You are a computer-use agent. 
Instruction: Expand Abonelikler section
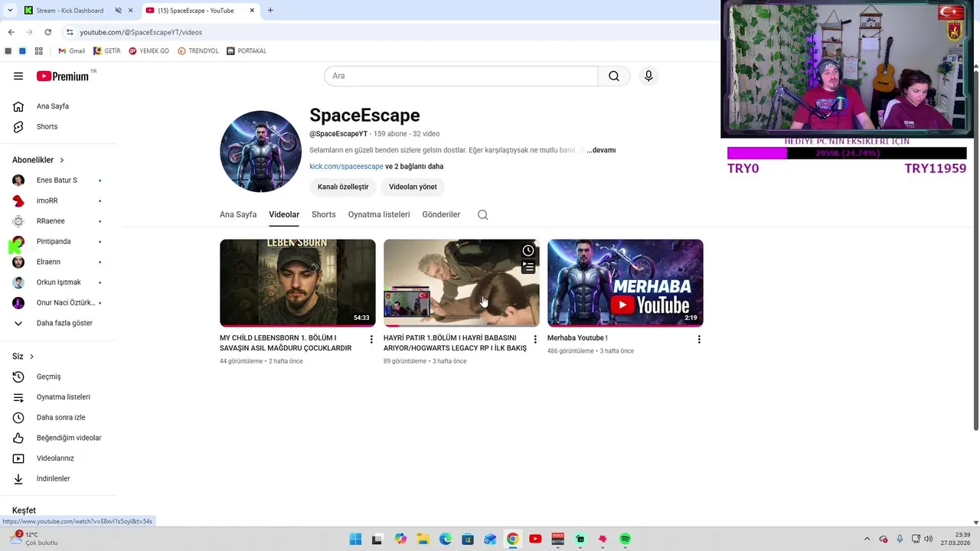pyautogui.click(x=38, y=160)
